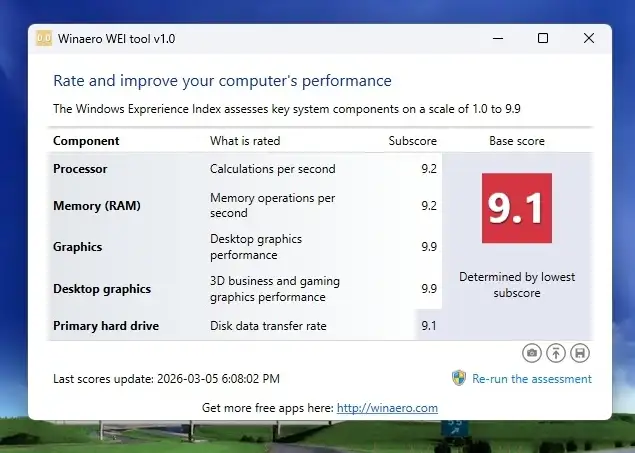Click 3D business and gaming graphics description
This screenshot has width=635, height=453.
(x=275, y=289)
